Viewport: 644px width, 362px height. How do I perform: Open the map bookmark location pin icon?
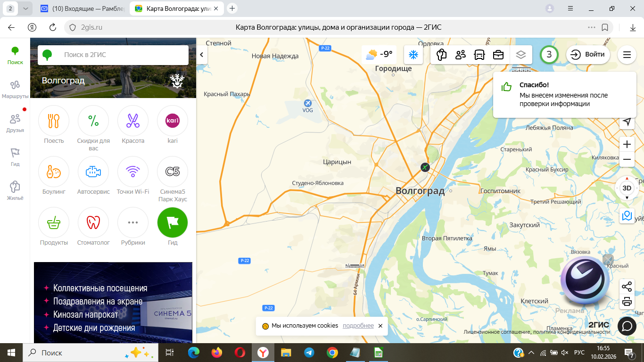click(x=627, y=216)
